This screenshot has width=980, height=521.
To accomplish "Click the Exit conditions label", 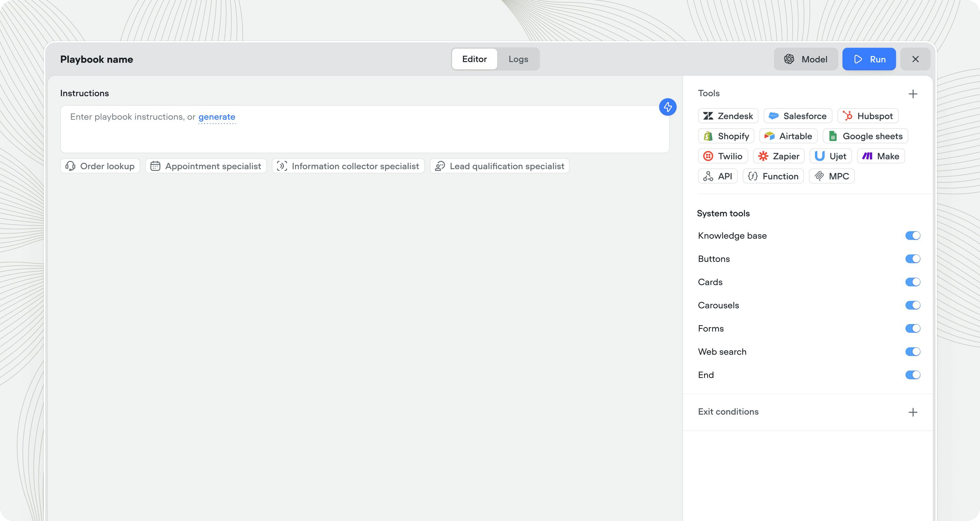I will point(728,412).
